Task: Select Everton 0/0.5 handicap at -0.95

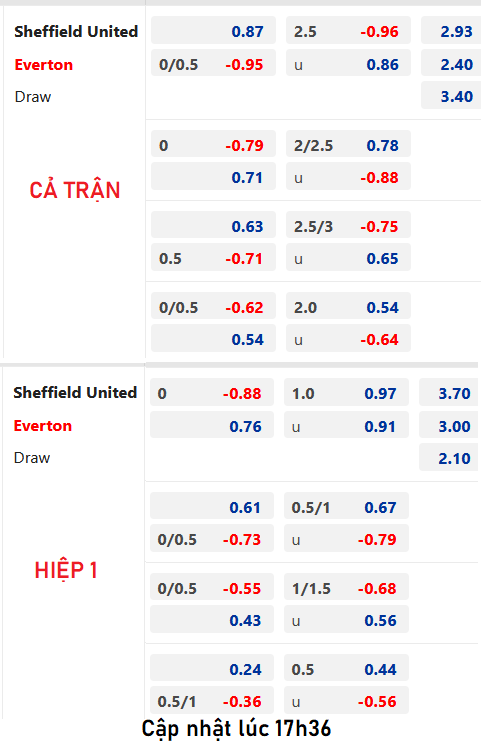Action: [x=213, y=64]
